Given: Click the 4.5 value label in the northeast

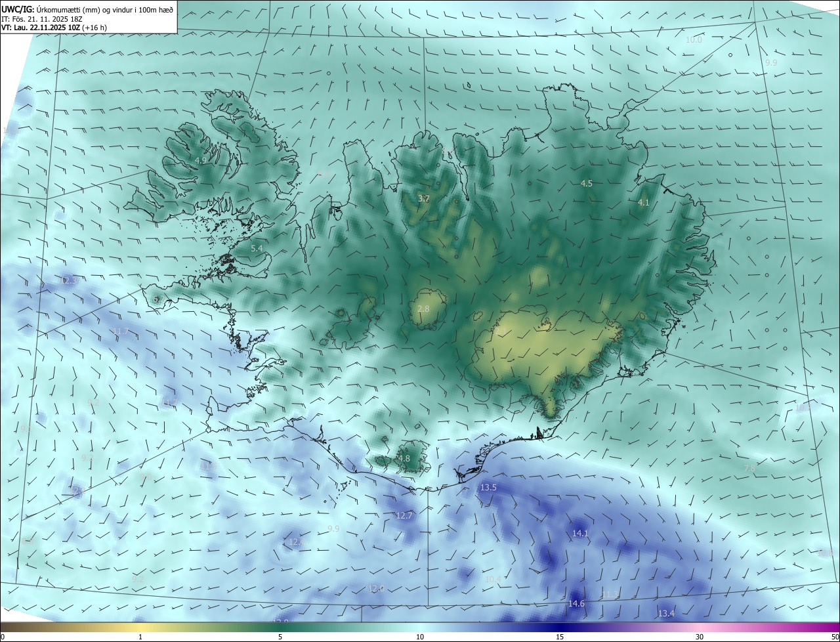Looking at the screenshot, I should 587,184.
